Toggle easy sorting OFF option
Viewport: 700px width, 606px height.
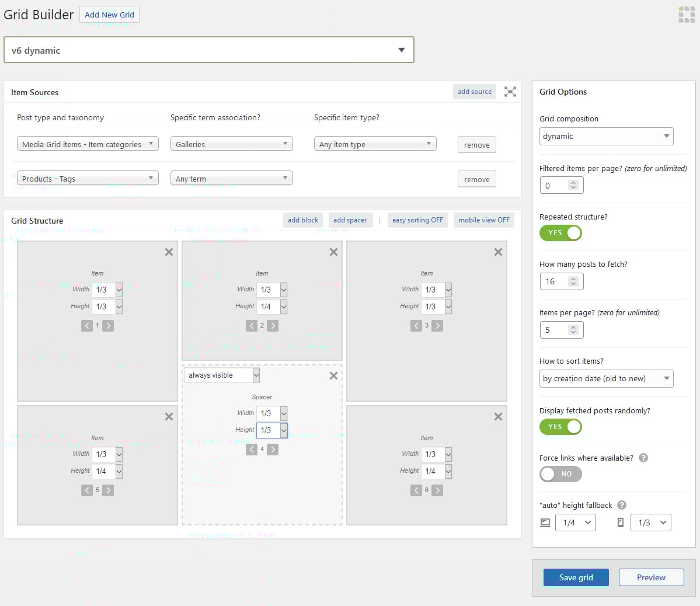tap(417, 220)
